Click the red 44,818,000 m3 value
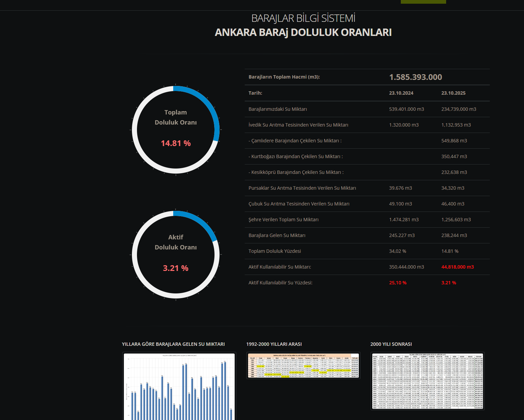This screenshot has width=524, height=420. 458,267
